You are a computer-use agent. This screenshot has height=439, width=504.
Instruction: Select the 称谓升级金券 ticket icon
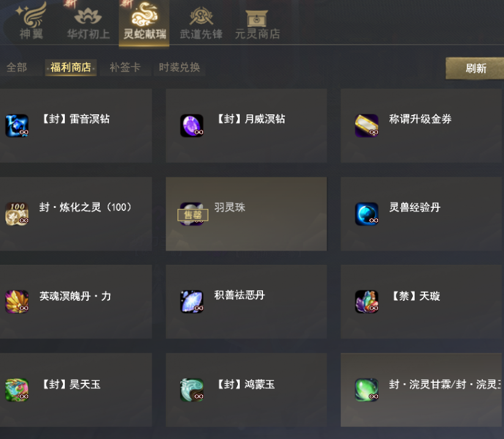[367, 126]
